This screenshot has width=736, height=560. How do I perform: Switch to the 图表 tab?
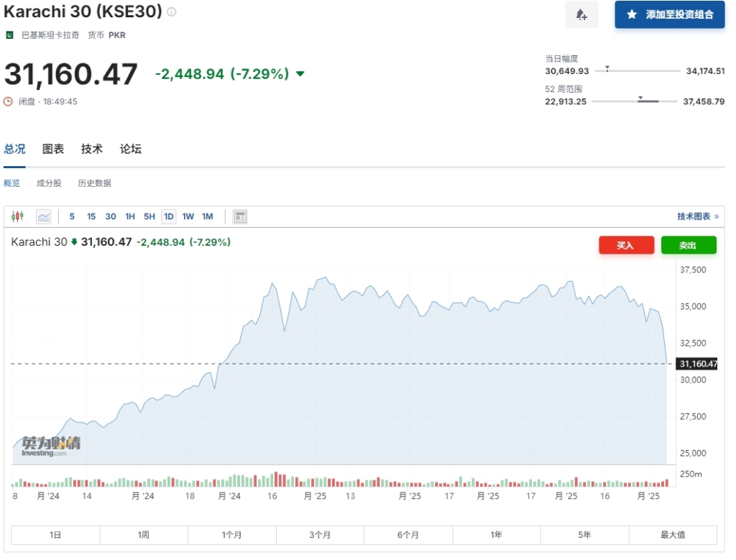(53, 149)
